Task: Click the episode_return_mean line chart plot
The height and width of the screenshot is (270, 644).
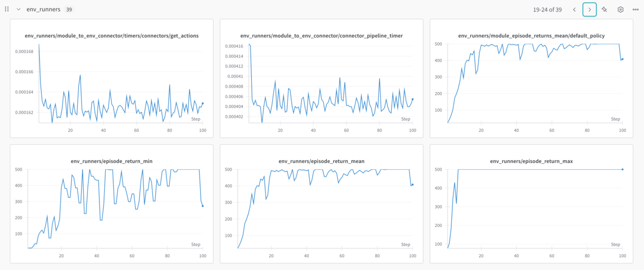Action: 325,209
